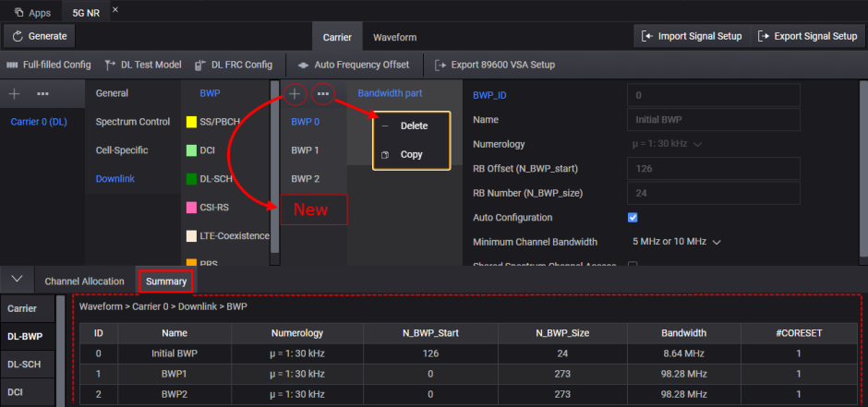Select BWP channel item
This screenshot has height=407, width=868.
click(x=210, y=93)
